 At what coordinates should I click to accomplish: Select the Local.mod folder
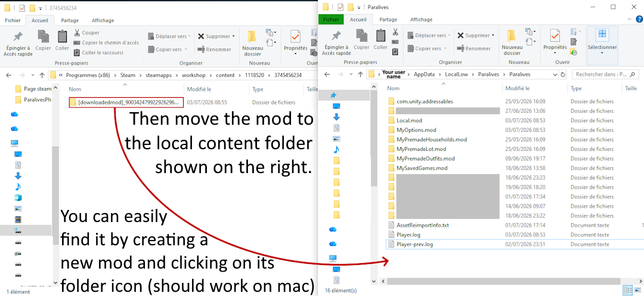(409, 121)
